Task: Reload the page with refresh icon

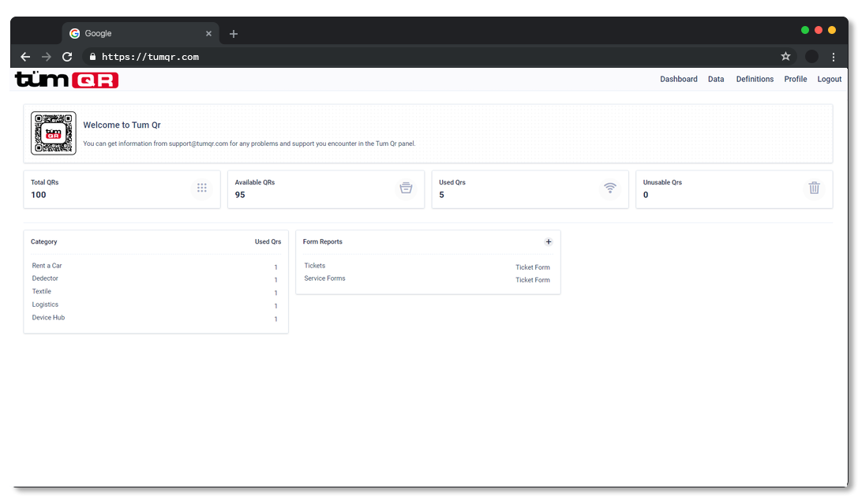Action: click(x=67, y=57)
